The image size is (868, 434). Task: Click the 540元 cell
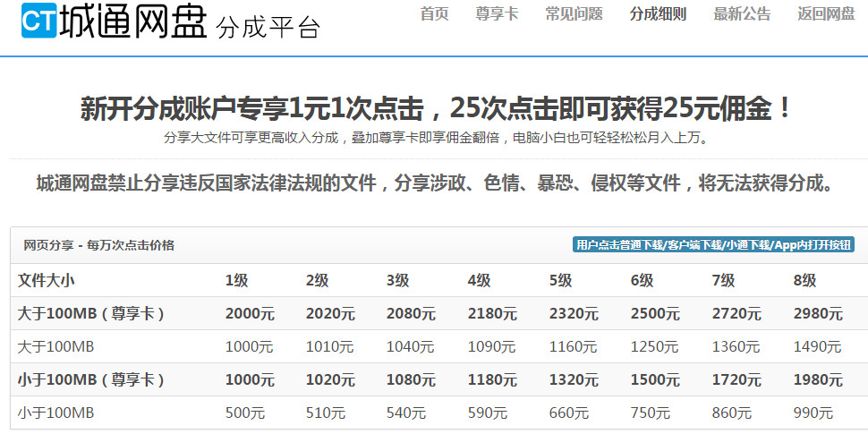pyautogui.click(x=407, y=413)
